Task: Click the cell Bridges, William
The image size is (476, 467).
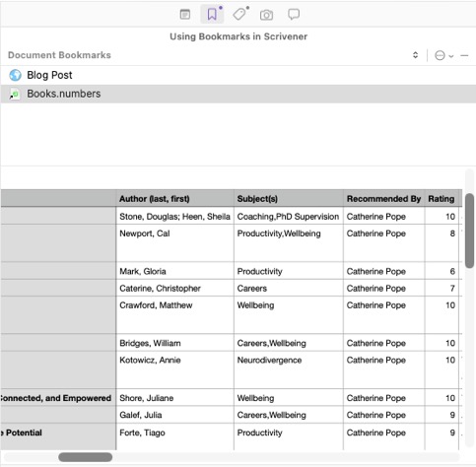Action: coord(174,343)
